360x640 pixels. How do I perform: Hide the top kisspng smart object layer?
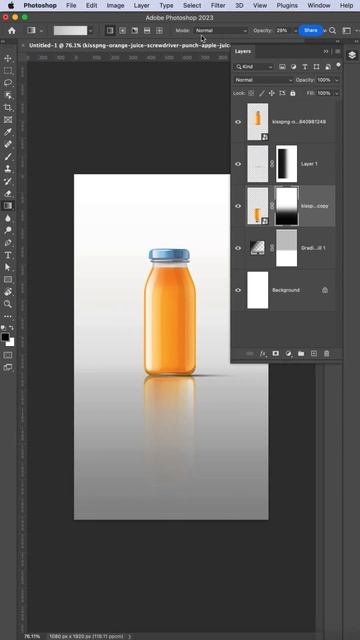click(238, 122)
